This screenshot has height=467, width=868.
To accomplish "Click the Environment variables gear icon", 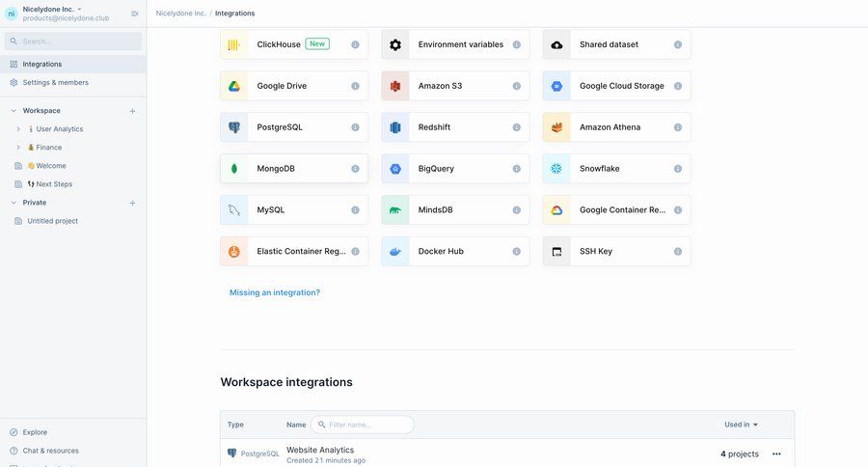I will pyautogui.click(x=395, y=44).
